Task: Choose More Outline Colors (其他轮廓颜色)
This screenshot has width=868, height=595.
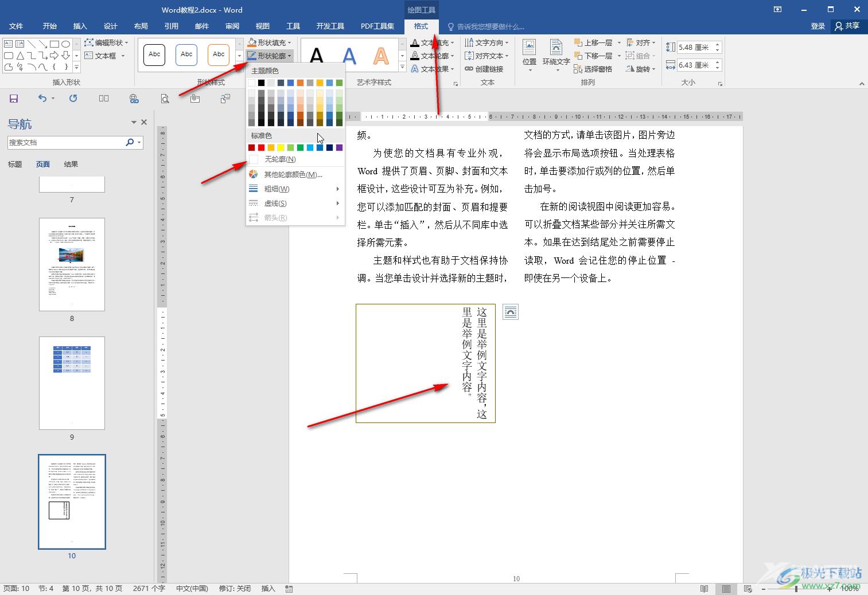Action: 295,174
